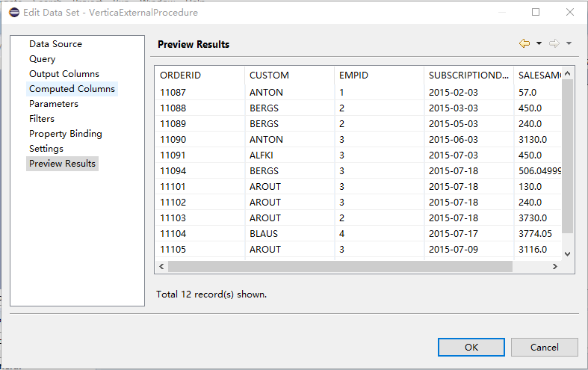Screen dimensions: 588x370
Task: Click the vertical scrollbar down arrow
Action: tap(567, 254)
